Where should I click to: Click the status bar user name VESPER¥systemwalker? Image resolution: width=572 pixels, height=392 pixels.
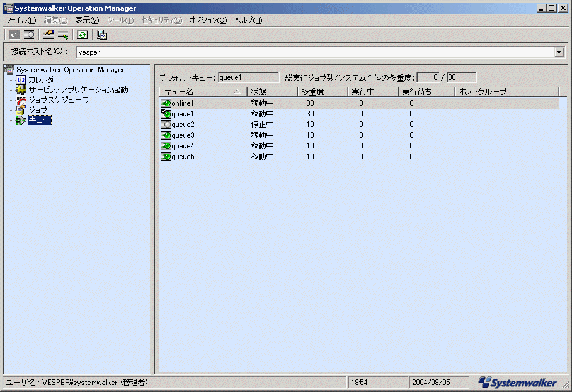[80, 382]
